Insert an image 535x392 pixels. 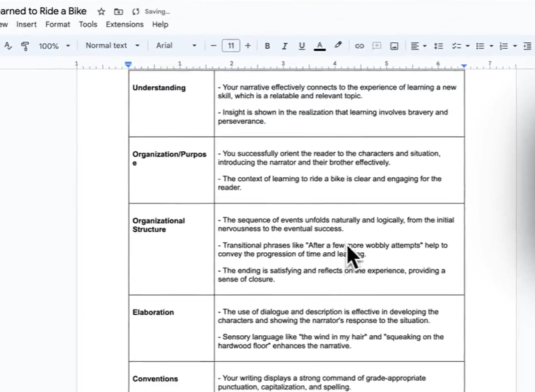tap(394, 46)
